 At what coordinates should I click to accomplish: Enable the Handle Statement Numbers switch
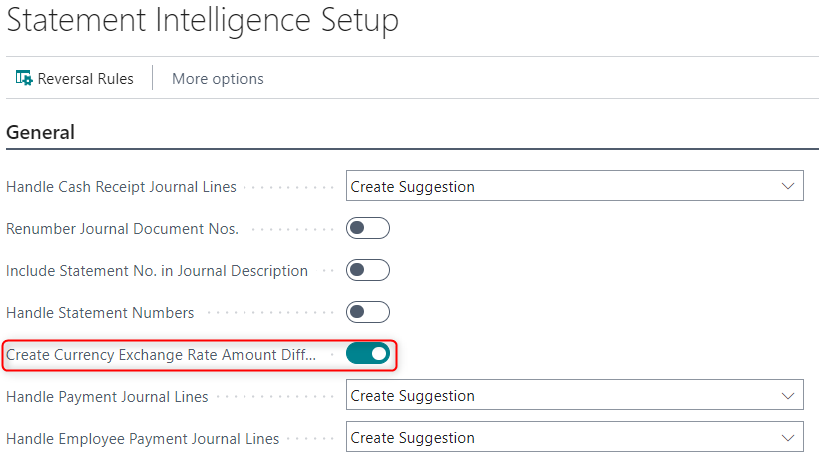tap(367, 312)
